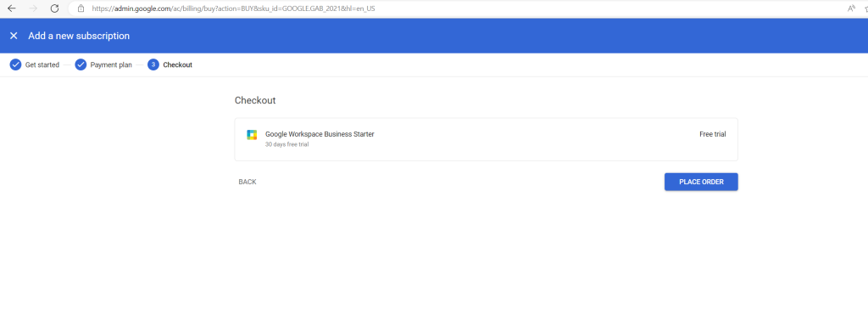Click the PLACE ORDER button
Viewport: 868px width, 331px height.
point(701,182)
